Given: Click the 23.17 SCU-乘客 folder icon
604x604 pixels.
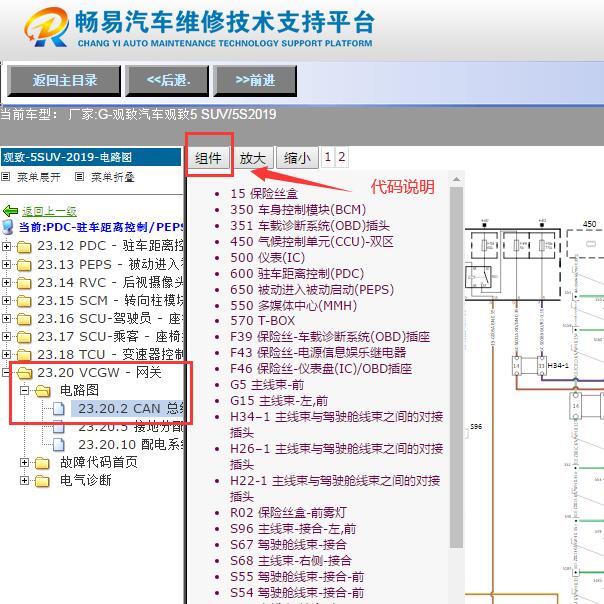Looking at the screenshot, I should click(x=24, y=337).
